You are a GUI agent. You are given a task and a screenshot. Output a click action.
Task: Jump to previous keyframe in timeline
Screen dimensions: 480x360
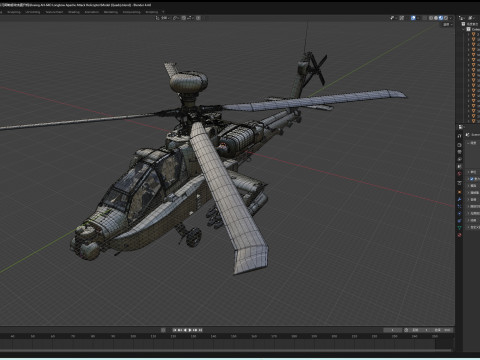(180, 330)
